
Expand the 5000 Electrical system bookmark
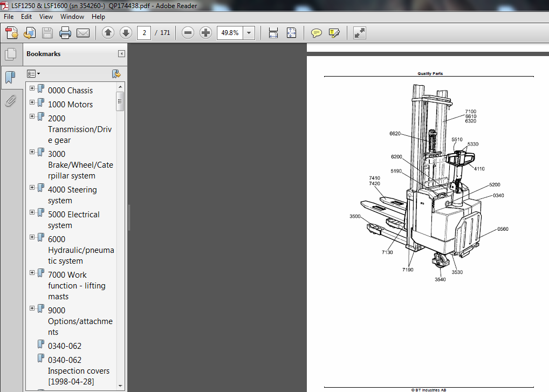tap(32, 212)
